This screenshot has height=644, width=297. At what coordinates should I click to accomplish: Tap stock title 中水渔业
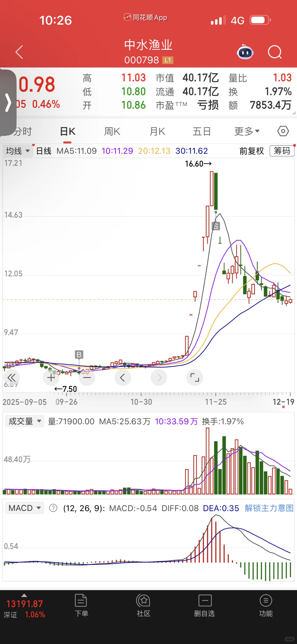click(x=148, y=45)
